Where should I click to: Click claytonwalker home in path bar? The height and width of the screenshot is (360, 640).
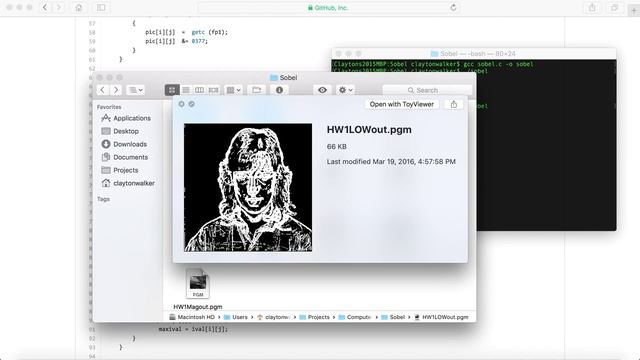point(273,317)
